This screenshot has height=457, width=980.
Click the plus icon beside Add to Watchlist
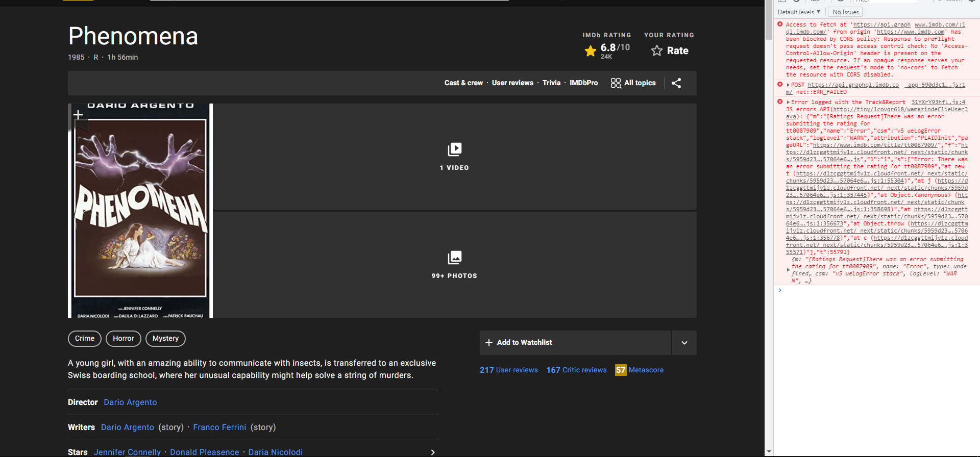(x=489, y=343)
